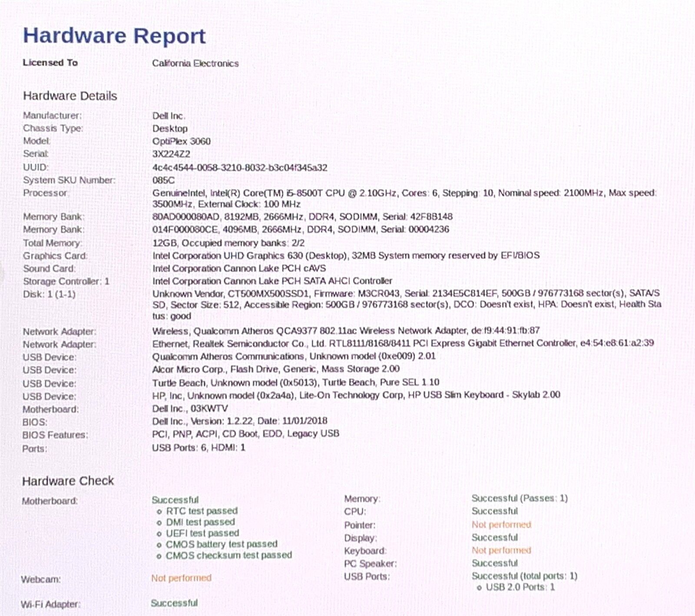Screen dimensions: 695x616
Task: Select the OptiPlex 3060 model value
Action: click(x=181, y=142)
